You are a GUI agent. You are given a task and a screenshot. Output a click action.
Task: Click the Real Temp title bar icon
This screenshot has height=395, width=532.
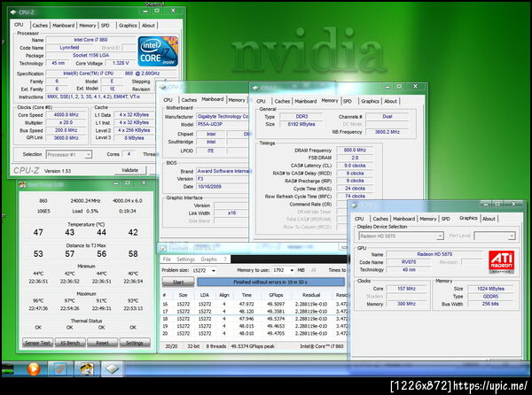tap(22, 184)
